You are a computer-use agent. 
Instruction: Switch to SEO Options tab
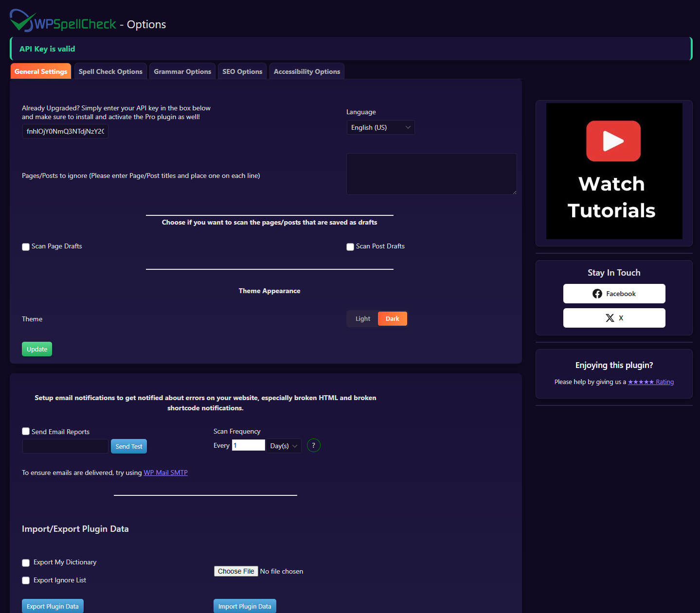[242, 71]
